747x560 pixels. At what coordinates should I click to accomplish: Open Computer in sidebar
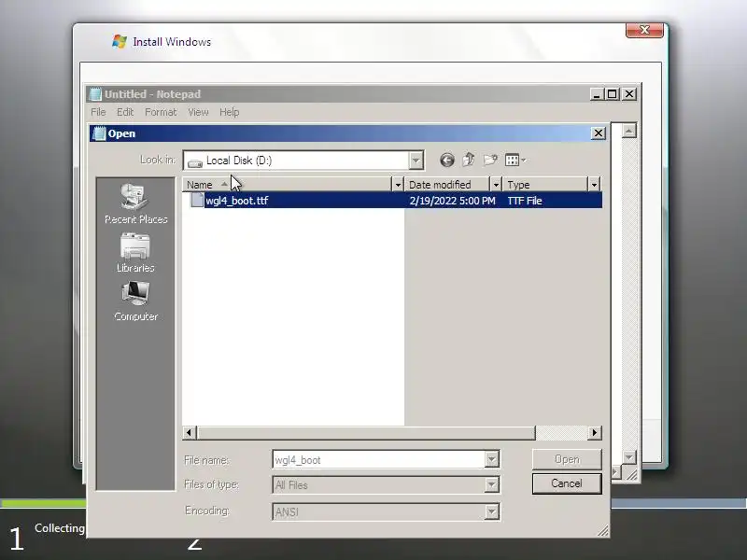tap(135, 301)
